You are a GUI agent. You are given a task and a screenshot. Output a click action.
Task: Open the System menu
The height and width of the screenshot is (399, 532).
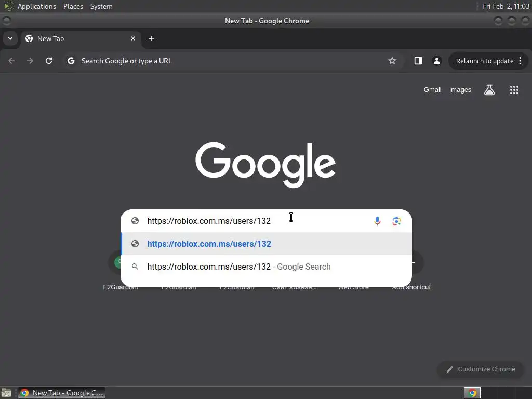(x=101, y=6)
